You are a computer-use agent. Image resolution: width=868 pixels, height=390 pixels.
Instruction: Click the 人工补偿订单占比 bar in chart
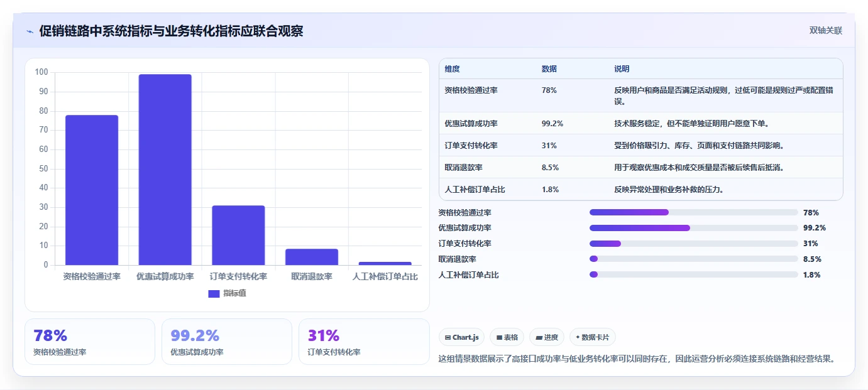pos(385,263)
